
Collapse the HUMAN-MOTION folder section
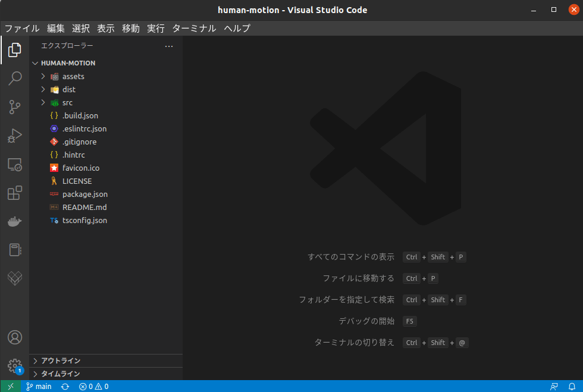pyautogui.click(x=106, y=63)
